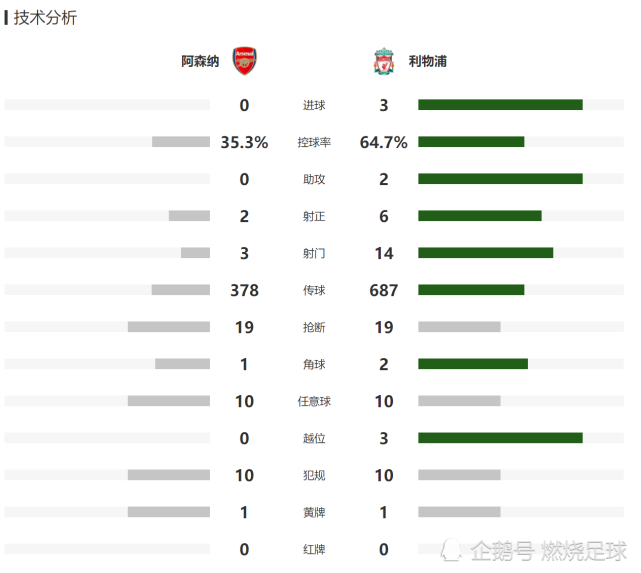The width and height of the screenshot is (641, 573).
Task: Click Liverpool's green 射门 bar
Action: click(485, 253)
